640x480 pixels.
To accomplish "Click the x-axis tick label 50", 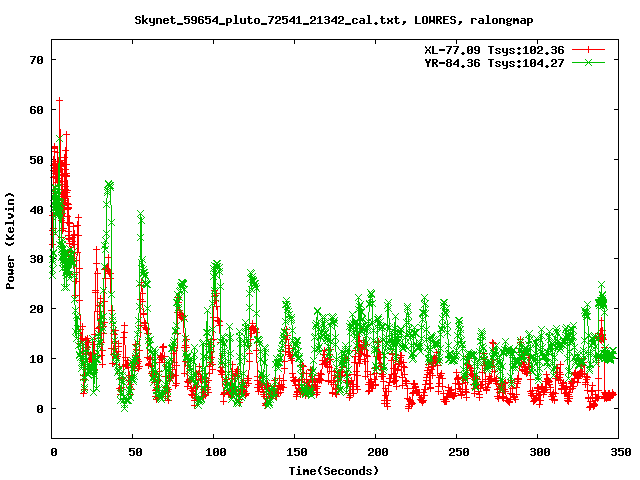I will [135, 452].
